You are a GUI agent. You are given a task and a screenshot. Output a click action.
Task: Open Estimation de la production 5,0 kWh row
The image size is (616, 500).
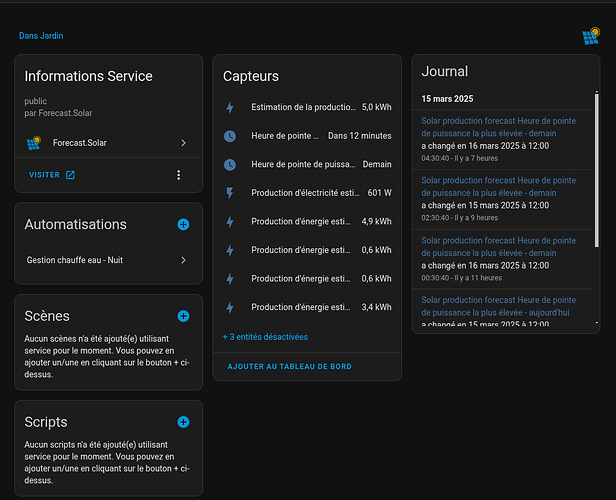pyautogui.click(x=307, y=107)
